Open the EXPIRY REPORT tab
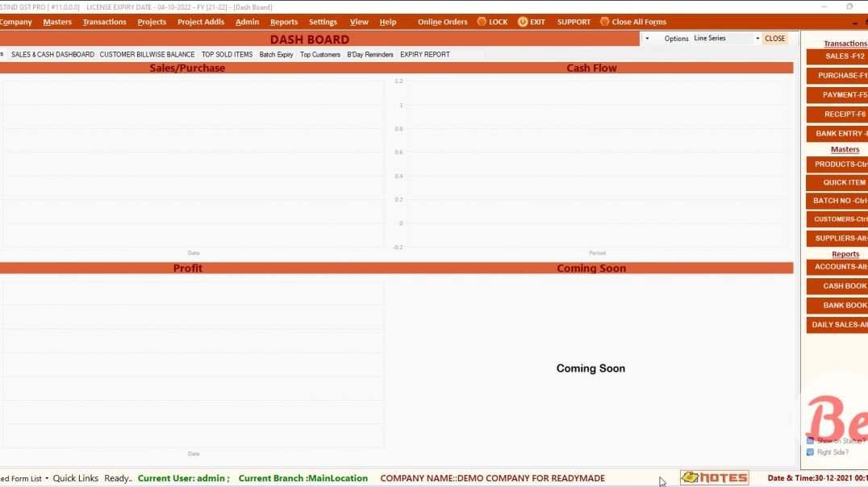The height and width of the screenshot is (487, 868). [x=424, y=54]
